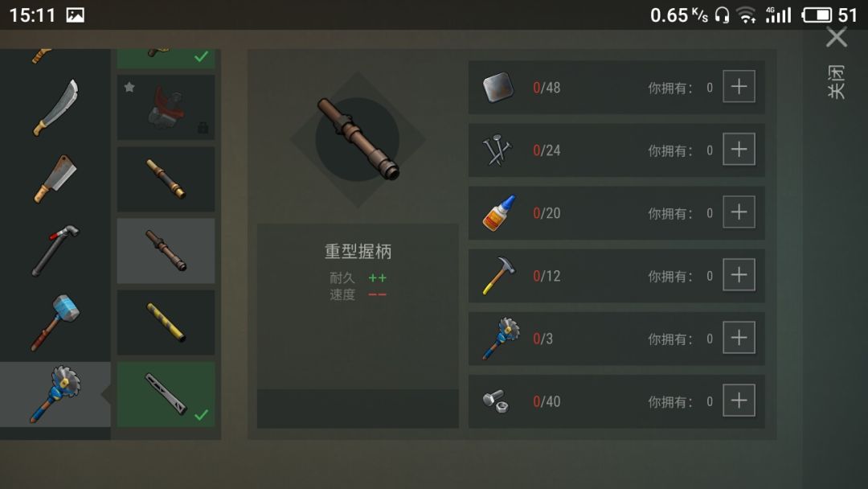
Task: Close the modification panel with X
Action: (837, 38)
